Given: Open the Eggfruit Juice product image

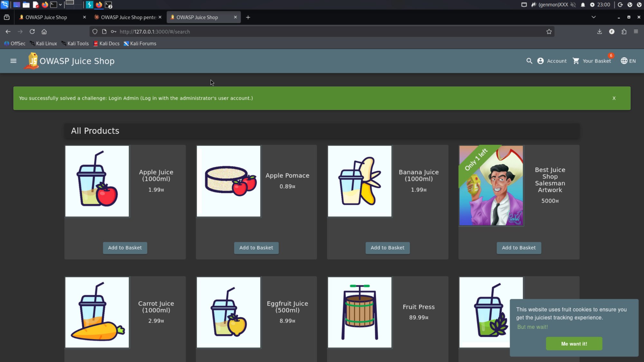Looking at the screenshot, I should [229, 312].
